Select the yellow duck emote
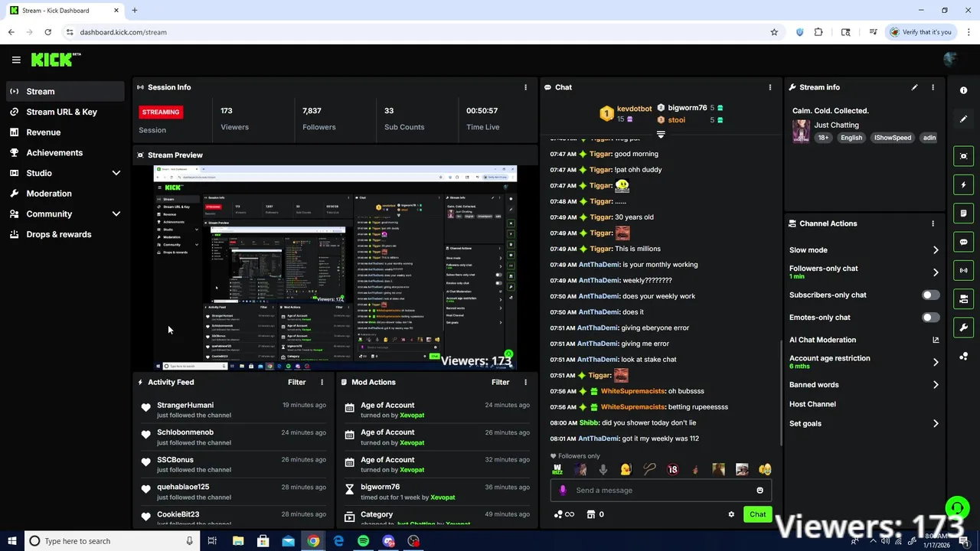 coord(626,470)
